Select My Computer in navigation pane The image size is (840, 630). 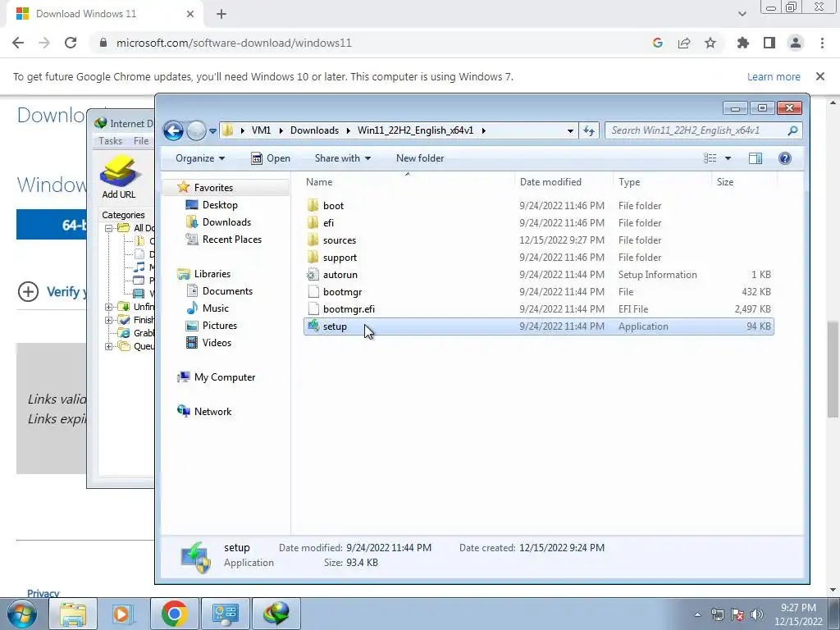click(225, 377)
